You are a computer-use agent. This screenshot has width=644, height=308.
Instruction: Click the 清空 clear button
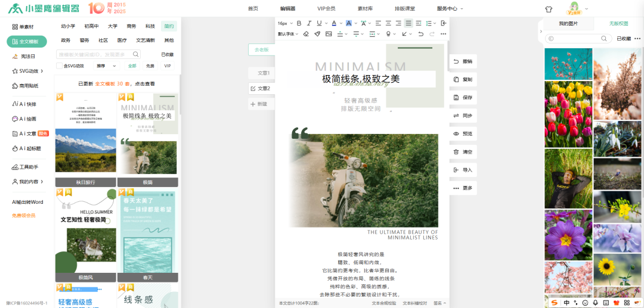click(x=463, y=152)
